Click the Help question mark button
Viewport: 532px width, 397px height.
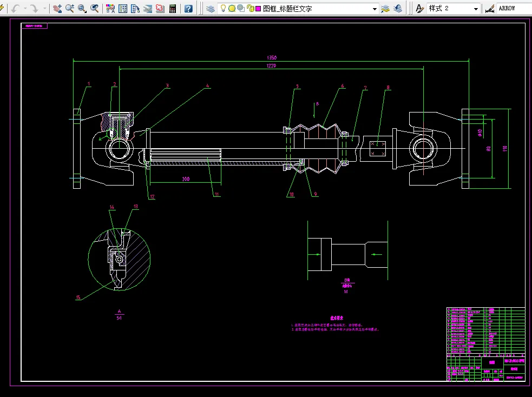coord(188,9)
